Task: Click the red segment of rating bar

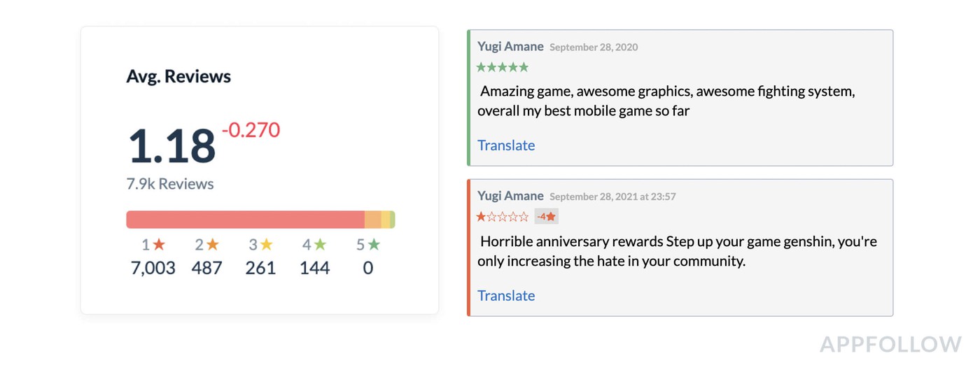Action: (x=245, y=220)
